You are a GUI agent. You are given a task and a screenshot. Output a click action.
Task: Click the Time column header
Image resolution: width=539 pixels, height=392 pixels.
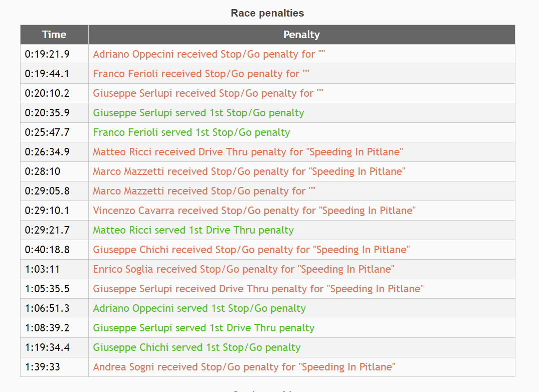coord(54,35)
